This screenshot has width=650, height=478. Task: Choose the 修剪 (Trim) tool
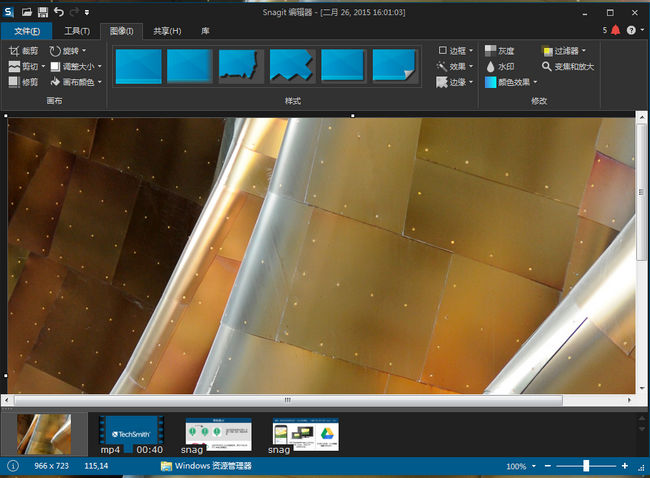tap(22, 82)
